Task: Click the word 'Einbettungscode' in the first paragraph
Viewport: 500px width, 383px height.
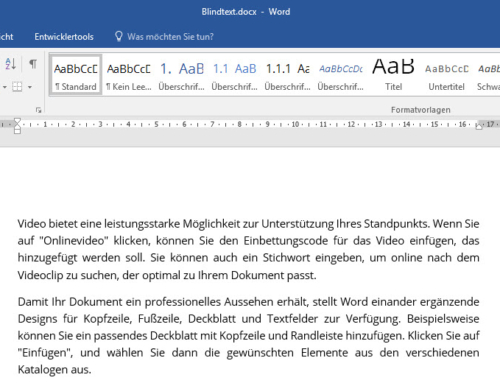Action: tap(285, 241)
